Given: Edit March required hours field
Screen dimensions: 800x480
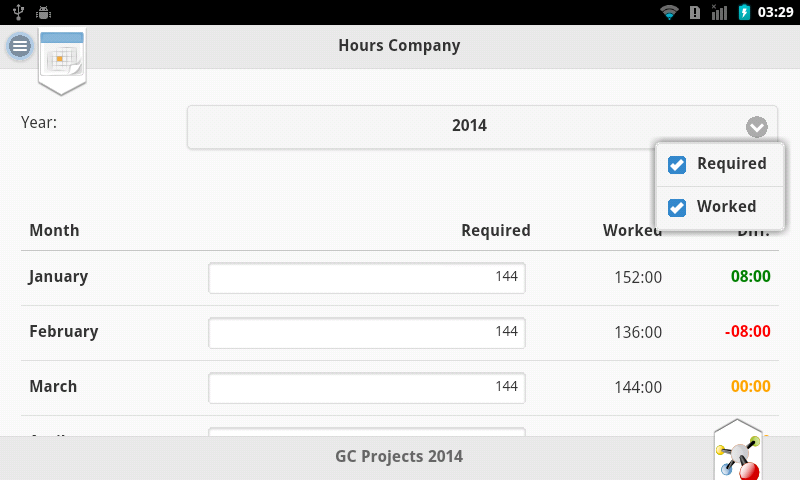Looking at the screenshot, I should [x=367, y=387].
